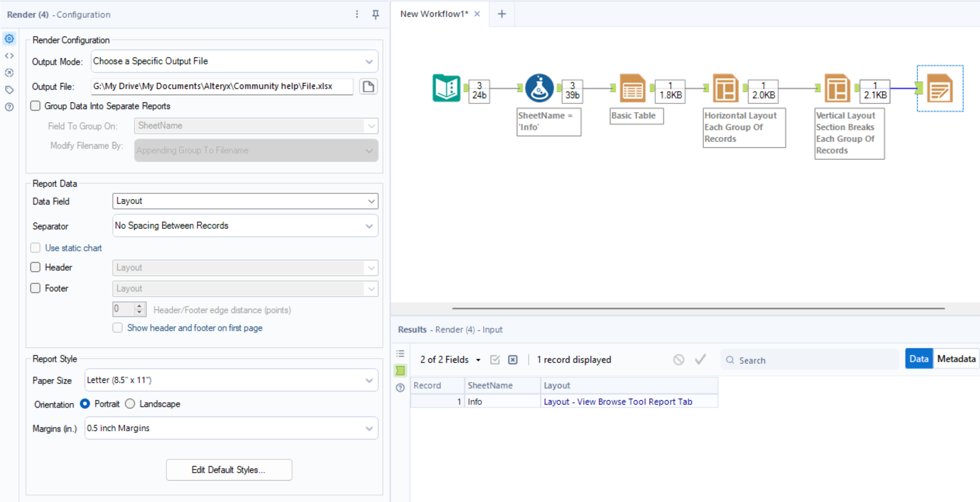Open the Paper Size dropdown
Image resolution: width=980 pixels, height=502 pixels.
pyautogui.click(x=231, y=380)
